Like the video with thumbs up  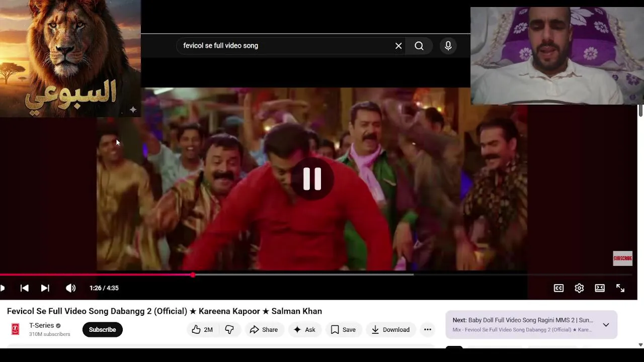202,330
